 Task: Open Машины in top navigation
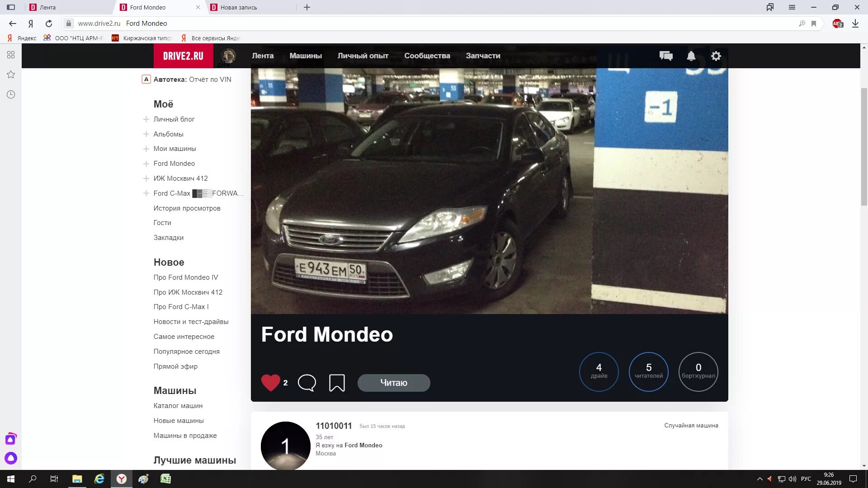(x=306, y=56)
